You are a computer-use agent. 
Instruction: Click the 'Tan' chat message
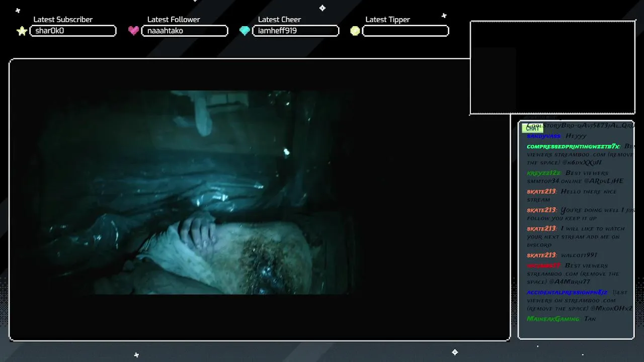pyautogui.click(x=590, y=319)
